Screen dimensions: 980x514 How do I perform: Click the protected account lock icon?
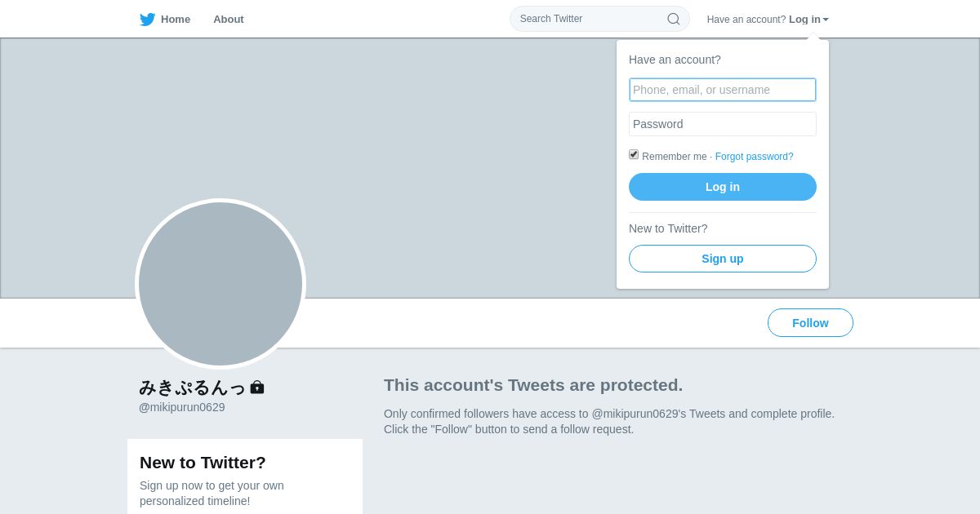(x=257, y=388)
